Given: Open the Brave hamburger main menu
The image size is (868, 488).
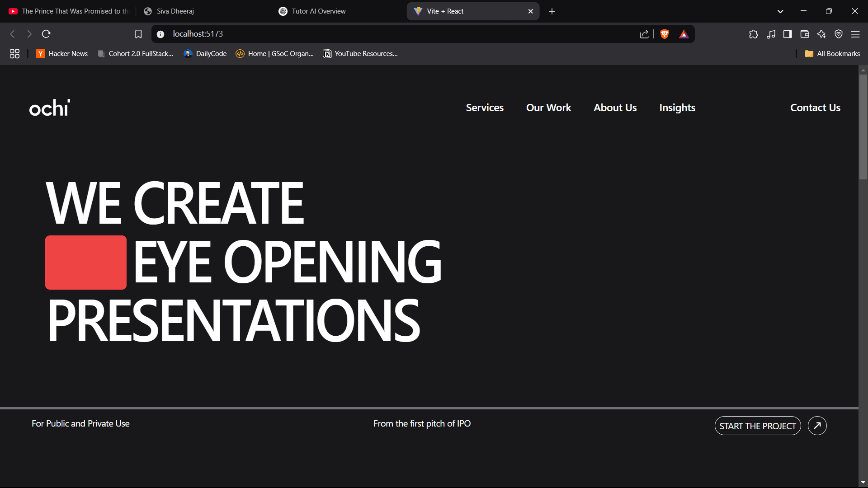Looking at the screenshot, I should click(855, 34).
